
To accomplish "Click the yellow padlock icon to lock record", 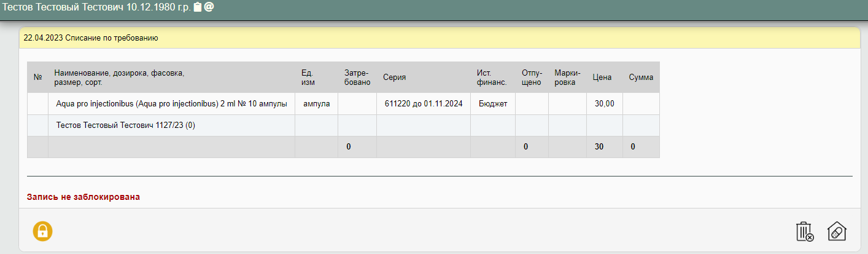I will [42, 231].
